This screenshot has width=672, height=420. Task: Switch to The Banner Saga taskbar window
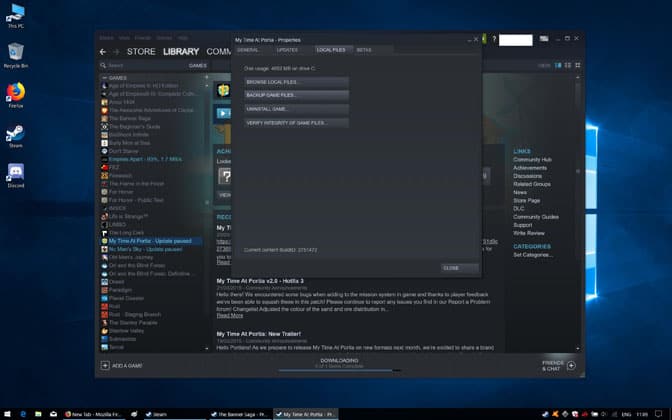tap(239, 414)
